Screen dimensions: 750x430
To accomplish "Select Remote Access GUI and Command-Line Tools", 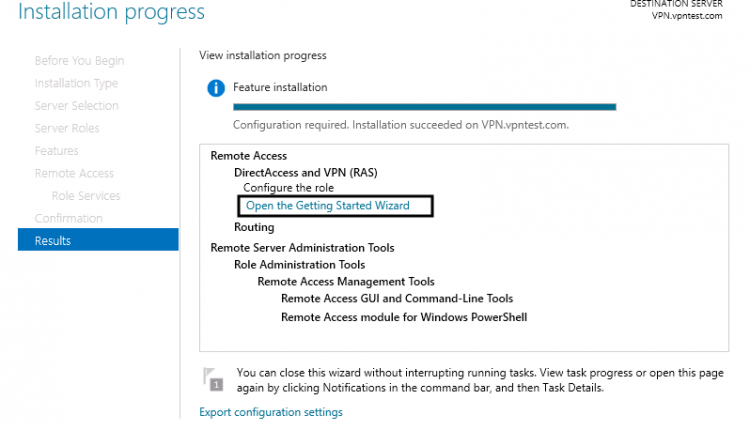I will pyautogui.click(x=397, y=299).
